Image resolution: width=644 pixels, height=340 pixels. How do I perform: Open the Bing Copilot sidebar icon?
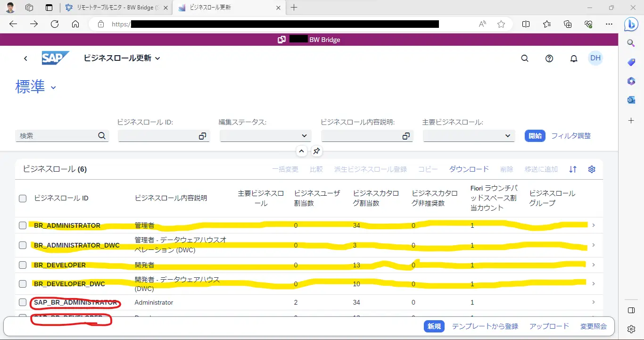631,24
